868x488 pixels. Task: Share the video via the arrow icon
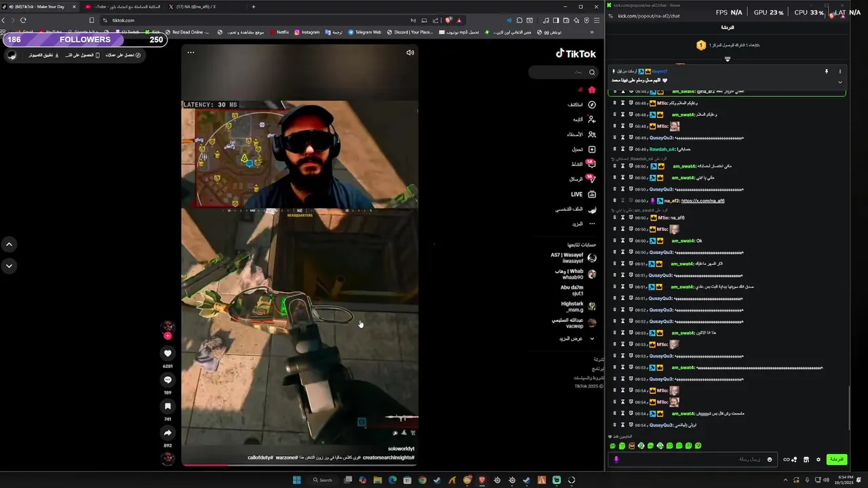pos(167,432)
